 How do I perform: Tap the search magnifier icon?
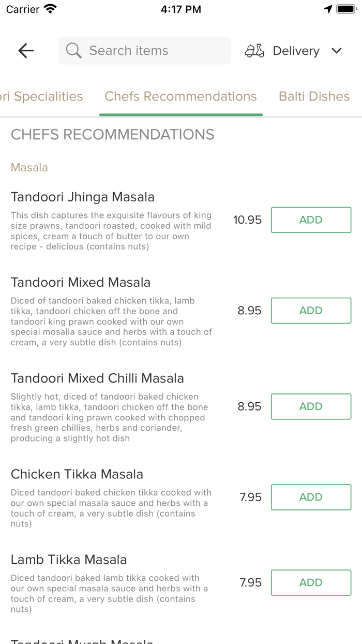[x=73, y=51]
